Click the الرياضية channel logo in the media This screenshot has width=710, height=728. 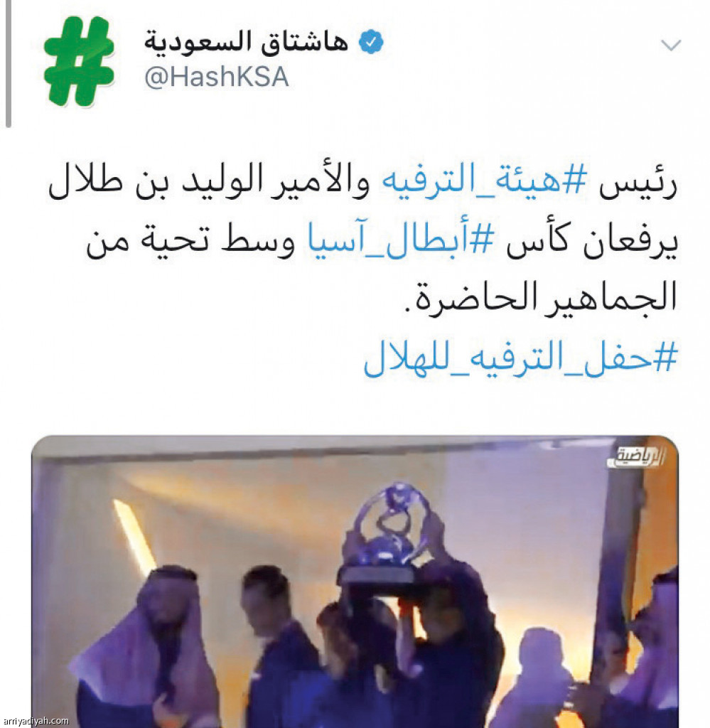click(637, 457)
